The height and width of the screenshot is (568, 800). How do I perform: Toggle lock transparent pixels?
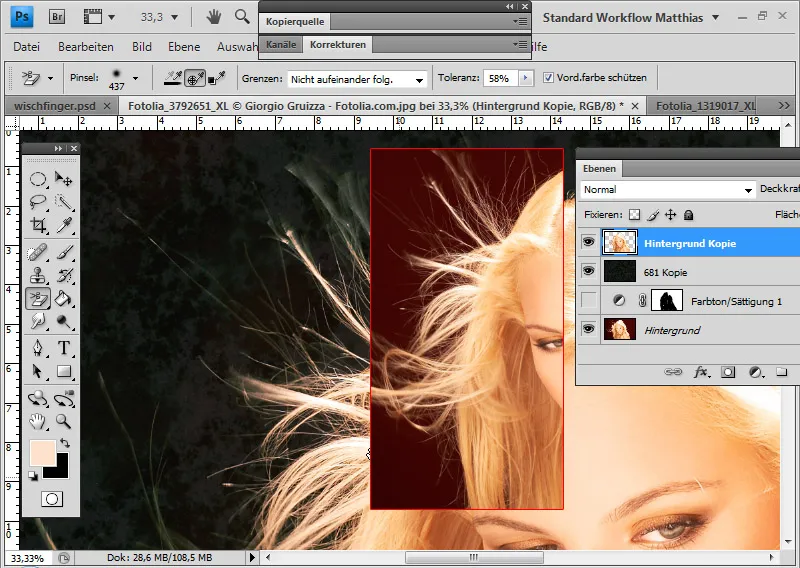point(634,215)
